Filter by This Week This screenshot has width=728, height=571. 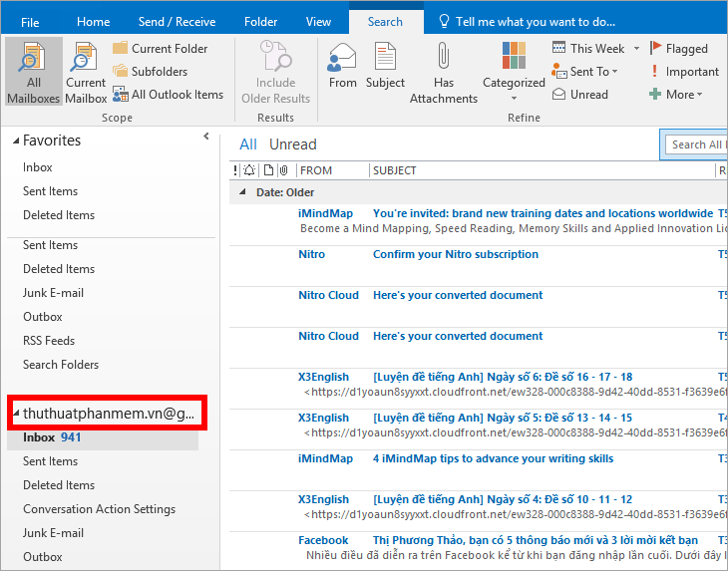[588, 48]
